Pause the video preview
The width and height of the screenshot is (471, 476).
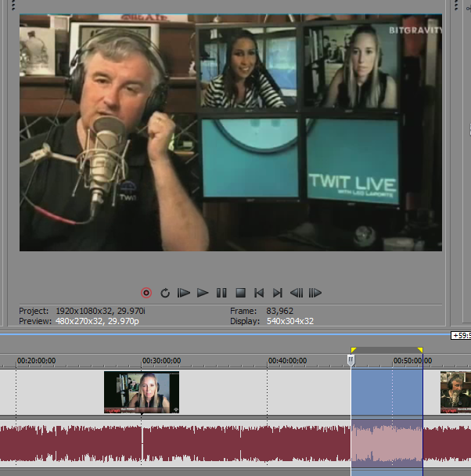pos(221,293)
